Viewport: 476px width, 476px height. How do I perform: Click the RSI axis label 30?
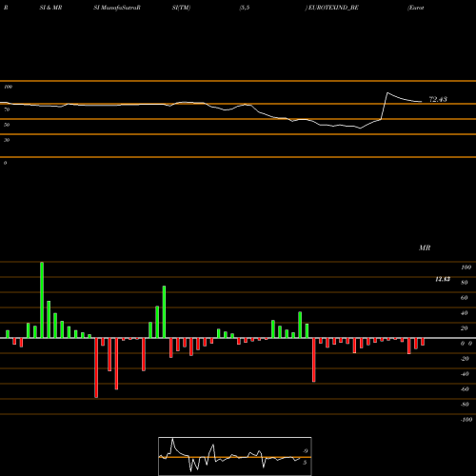(7, 140)
